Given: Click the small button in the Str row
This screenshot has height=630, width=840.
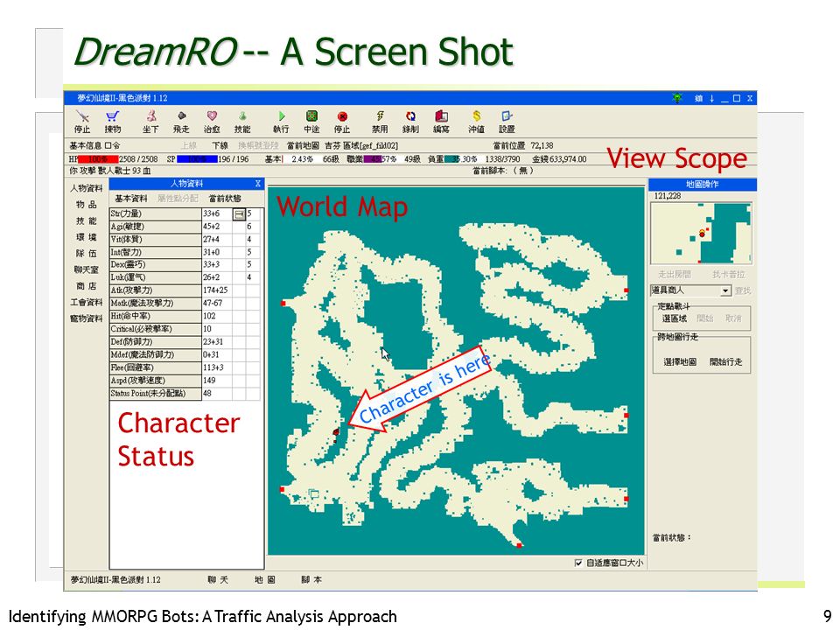Looking at the screenshot, I should [239, 214].
